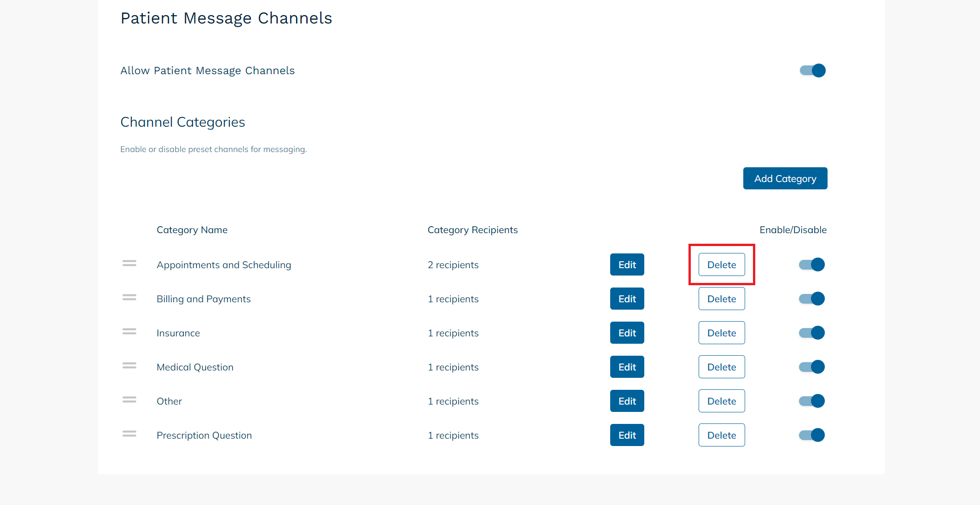The image size is (980, 505).
Task: Edit the Billing and Payments category
Action: point(627,299)
